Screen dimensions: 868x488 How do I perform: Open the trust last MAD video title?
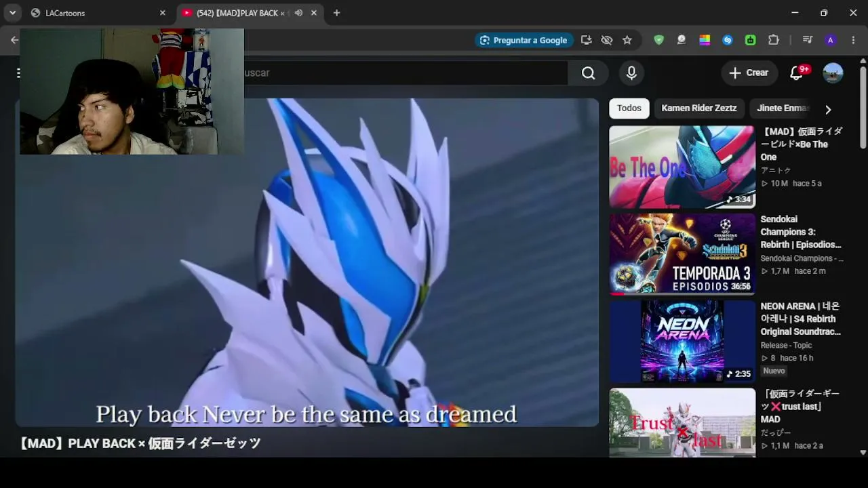[801, 406]
